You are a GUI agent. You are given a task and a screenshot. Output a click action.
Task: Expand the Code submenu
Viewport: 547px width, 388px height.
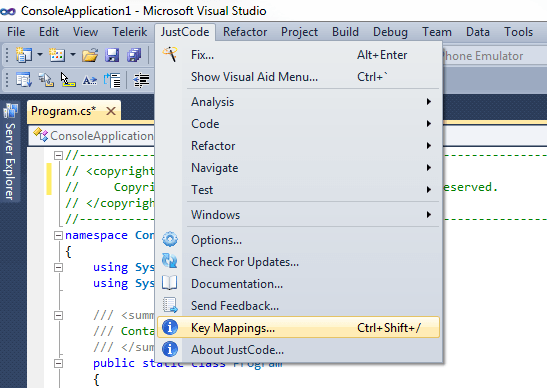(298, 124)
